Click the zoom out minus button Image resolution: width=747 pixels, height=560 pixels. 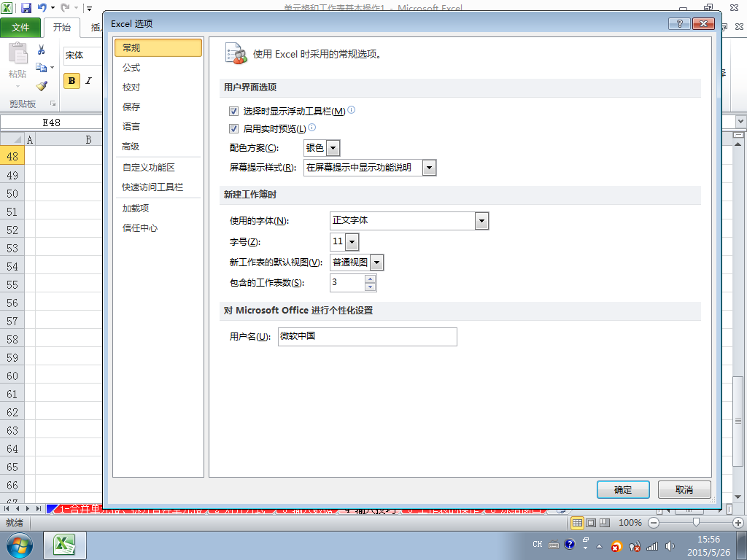tap(654, 523)
